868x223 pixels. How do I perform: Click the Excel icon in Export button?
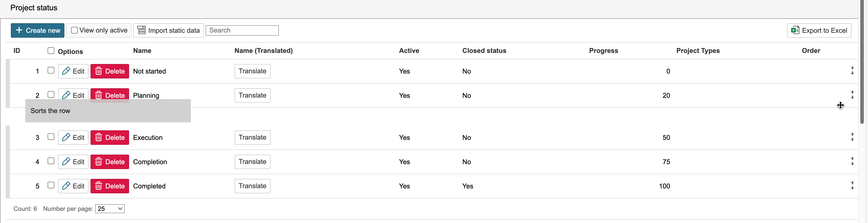[795, 30]
